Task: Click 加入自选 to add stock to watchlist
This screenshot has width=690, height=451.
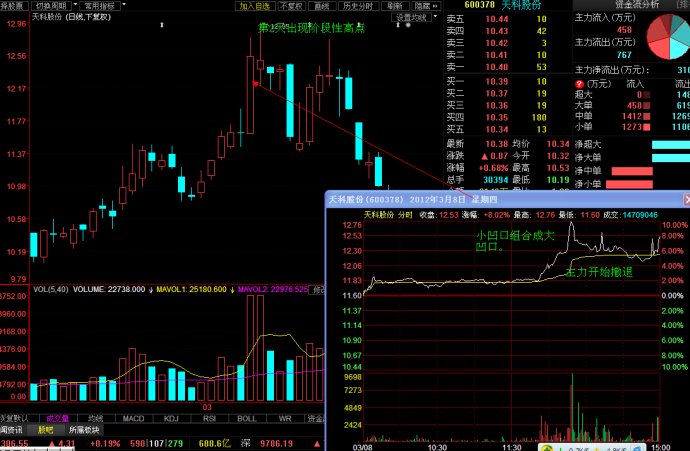Action: click(x=255, y=6)
